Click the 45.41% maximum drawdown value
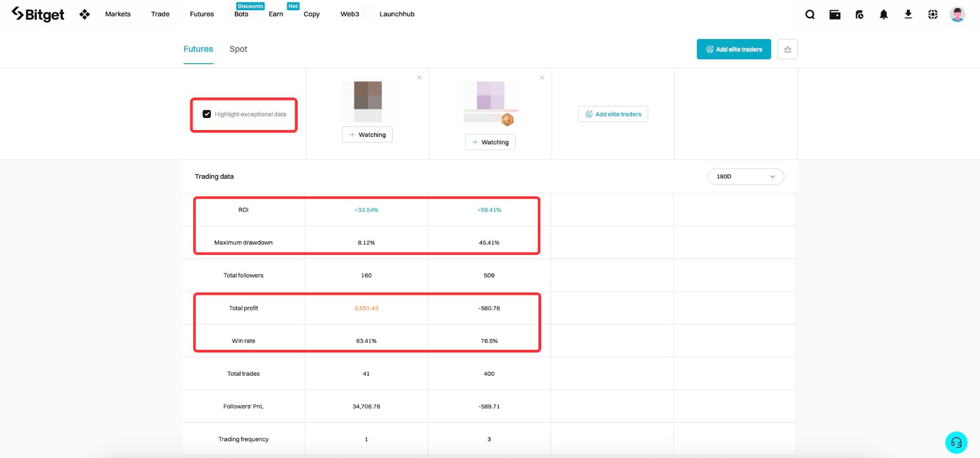This screenshot has height=458, width=980. coord(489,243)
